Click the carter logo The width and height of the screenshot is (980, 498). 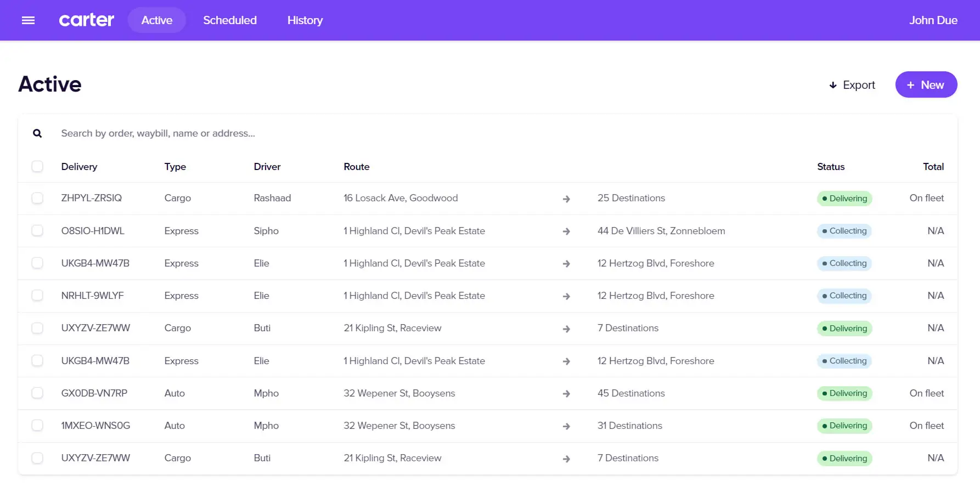click(x=87, y=20)
